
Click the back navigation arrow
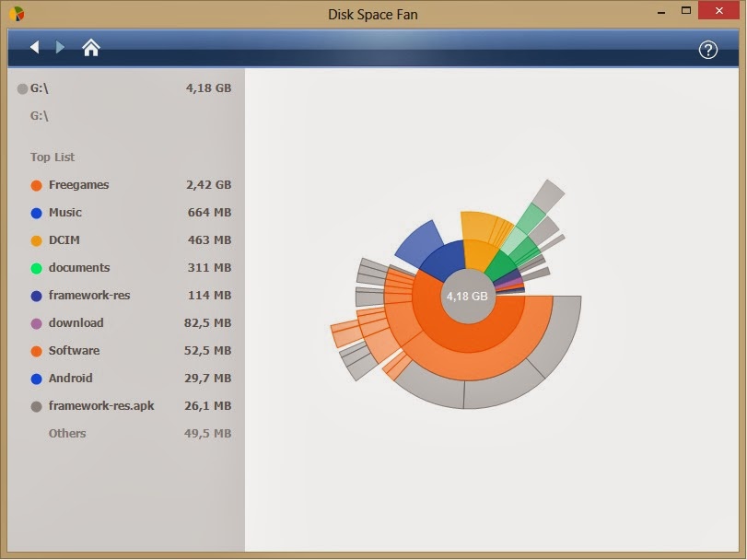[34, 45]
